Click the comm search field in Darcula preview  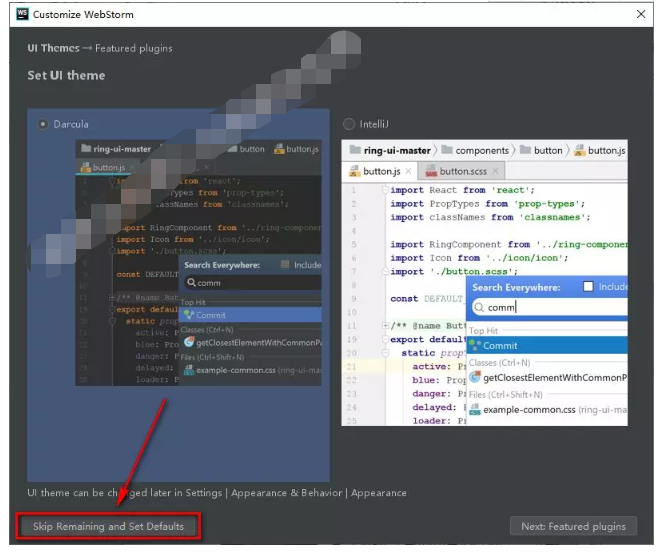coord(253,282)
